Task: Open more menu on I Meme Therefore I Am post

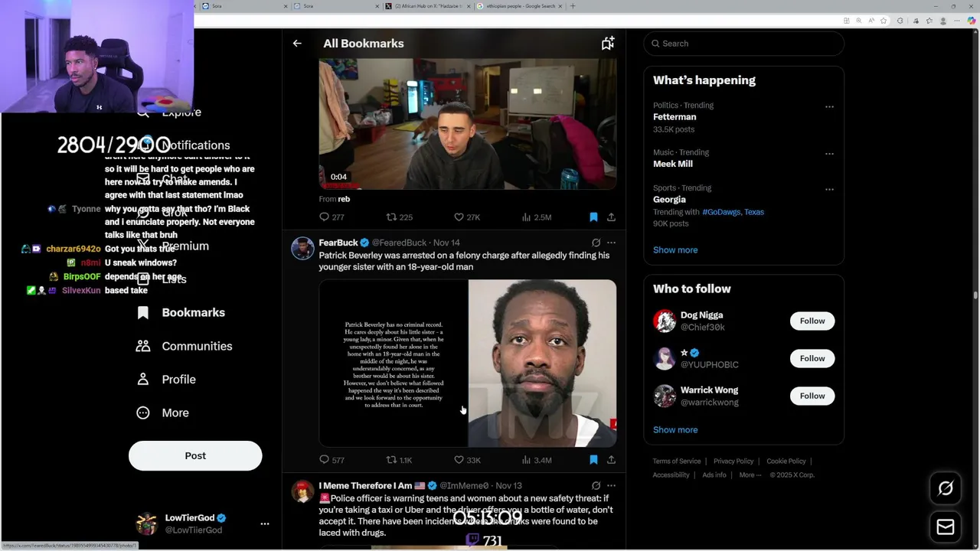Action: point(611,485)
